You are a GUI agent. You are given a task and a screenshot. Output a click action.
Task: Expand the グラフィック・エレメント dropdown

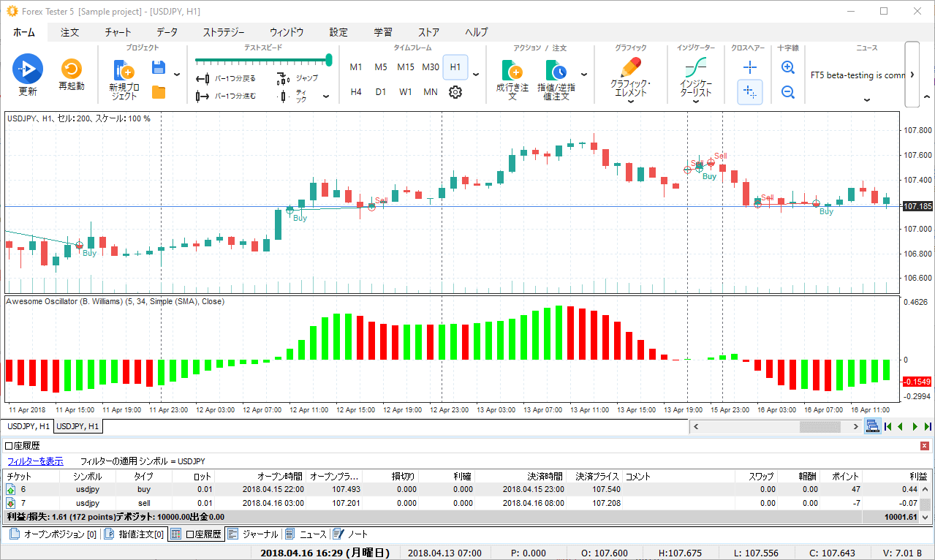click(x=629, y=102)
